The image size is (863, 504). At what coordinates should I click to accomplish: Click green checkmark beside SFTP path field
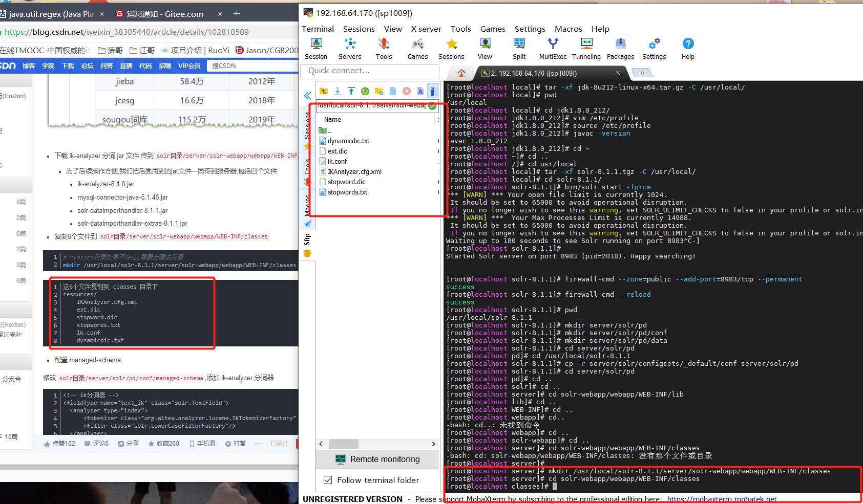[x=432, y=106]
